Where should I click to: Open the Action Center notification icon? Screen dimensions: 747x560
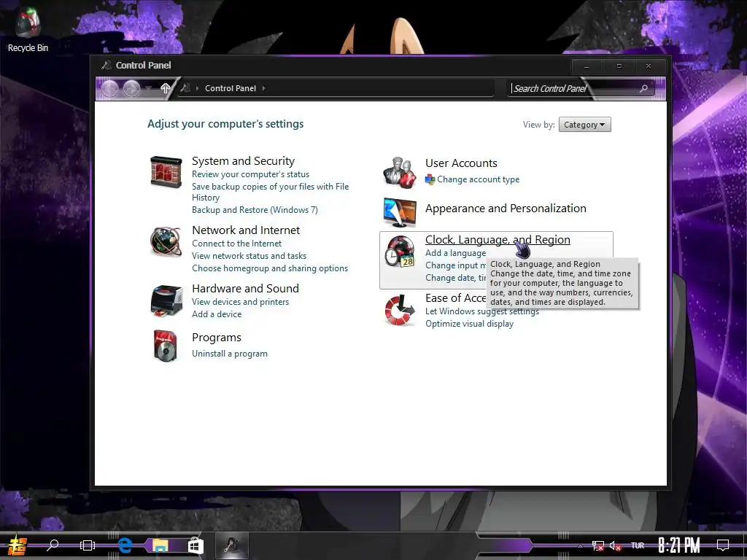[723, 545]
